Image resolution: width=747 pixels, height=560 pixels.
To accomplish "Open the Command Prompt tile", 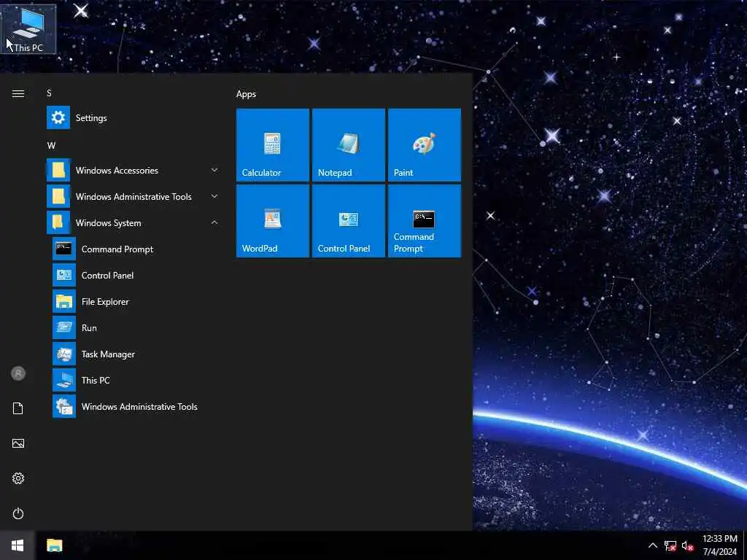I will 425,221.
